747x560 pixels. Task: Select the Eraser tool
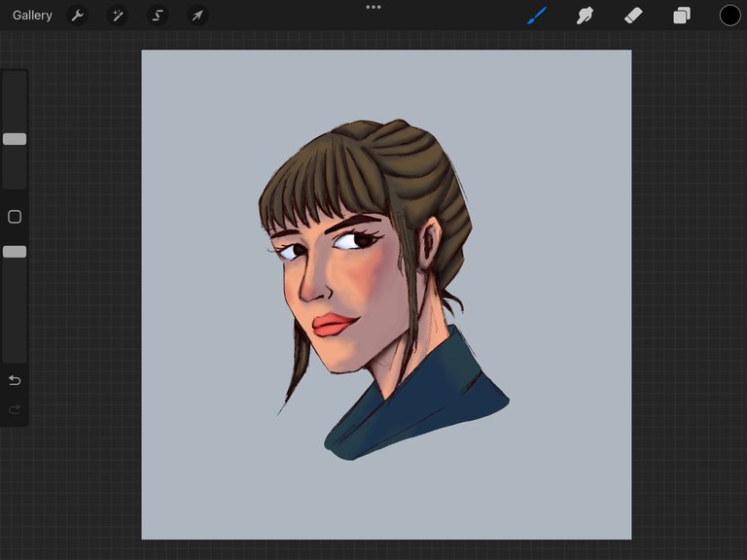pyautogui.click(x=633, y=16)
